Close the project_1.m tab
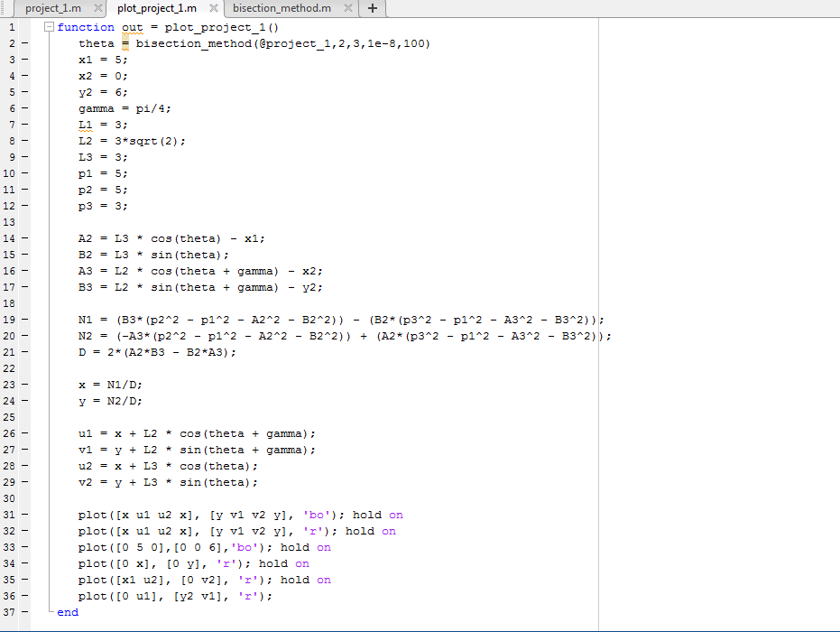840x632 pixels. pyautogui.click(x=97, y=8)
